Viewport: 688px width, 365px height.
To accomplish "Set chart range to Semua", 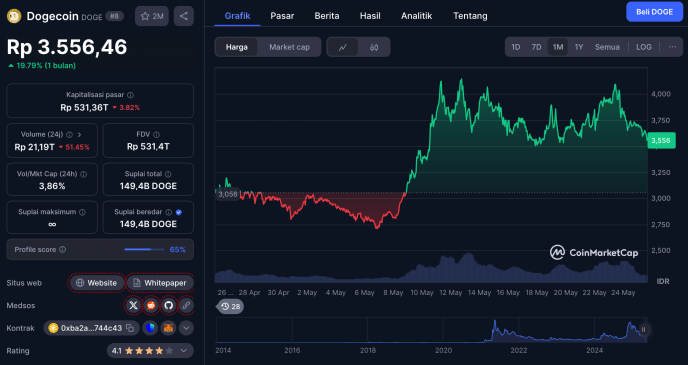I will [607, 47].
